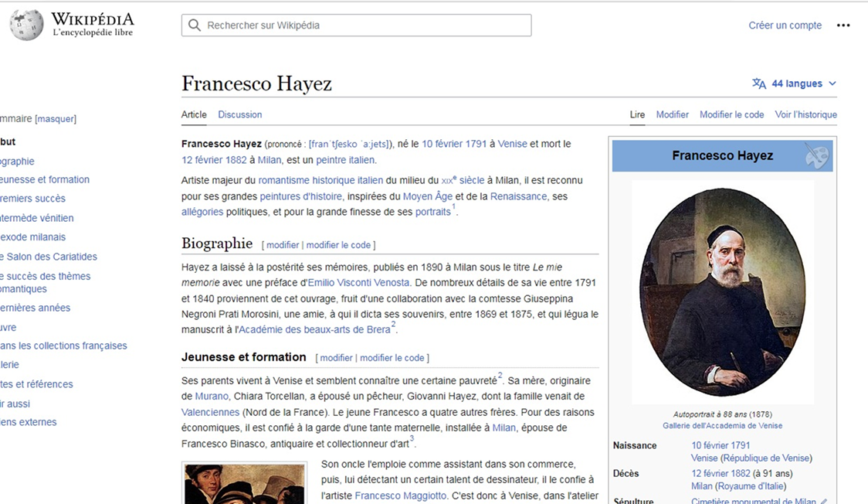Image resolution: width=868 pixels, height=504 pixels.
Task: Jump to Le succès des thèmes romantiques section
Action: (x=45, y=282)
